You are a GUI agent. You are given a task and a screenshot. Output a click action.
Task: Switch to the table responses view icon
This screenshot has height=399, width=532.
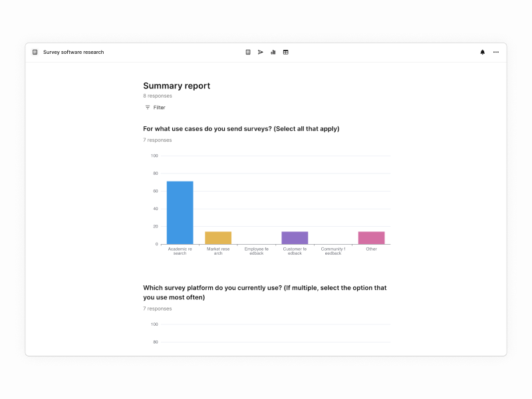coord(286,52)
